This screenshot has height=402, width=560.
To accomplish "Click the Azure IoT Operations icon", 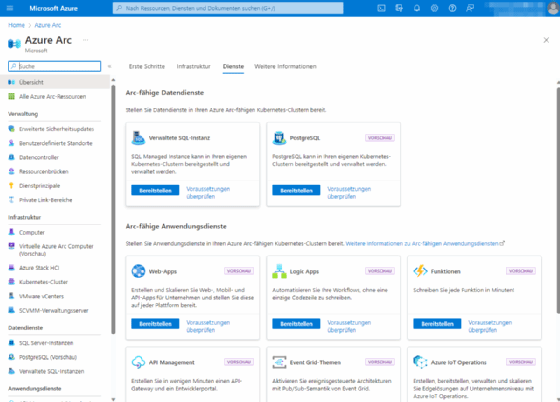I will pos(420,362).
